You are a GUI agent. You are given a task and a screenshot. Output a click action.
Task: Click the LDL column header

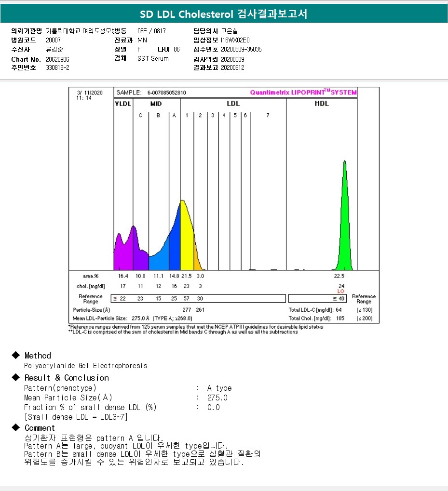[x=233, y=104]
